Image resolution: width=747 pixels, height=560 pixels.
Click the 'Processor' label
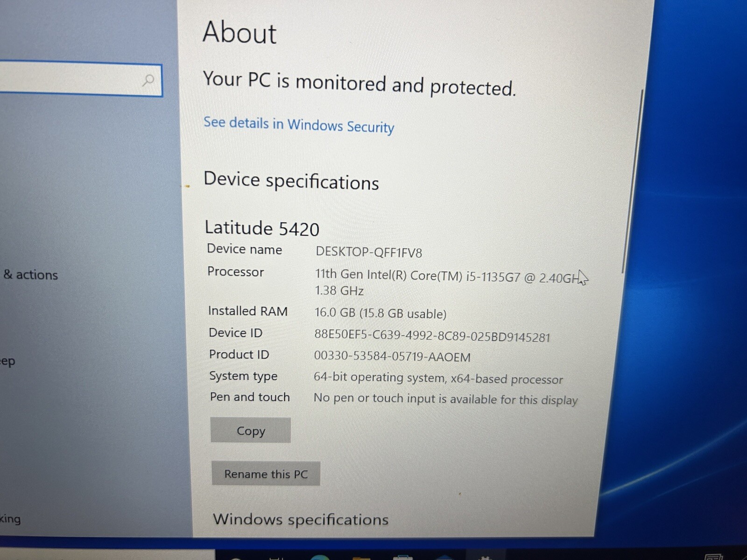(x=235, y=272)
